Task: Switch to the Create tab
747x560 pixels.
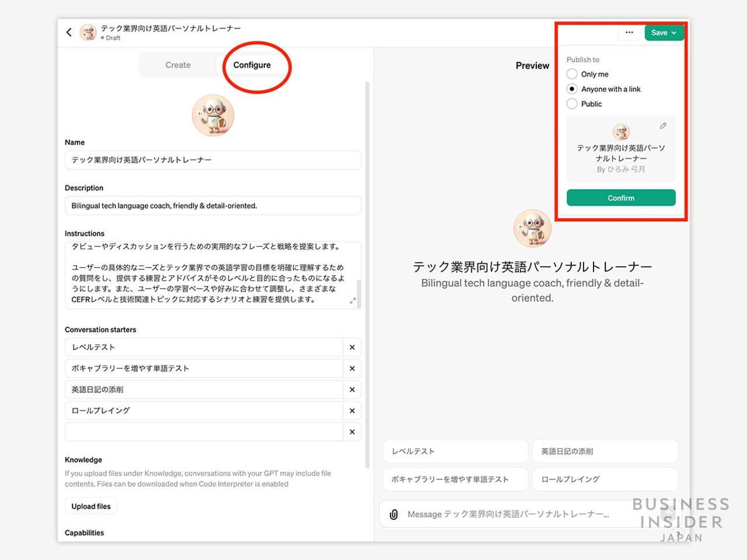Action: pos(177,65)
